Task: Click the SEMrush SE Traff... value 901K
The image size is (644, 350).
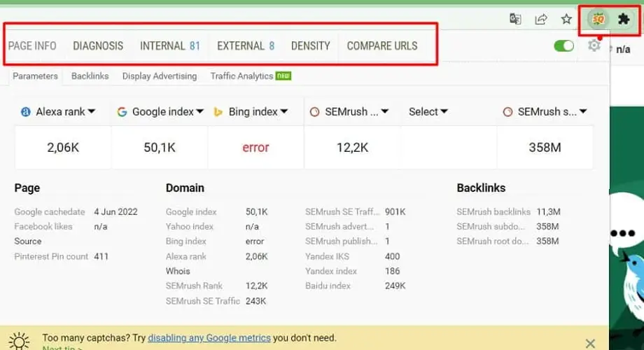Action: coord(395,212)
